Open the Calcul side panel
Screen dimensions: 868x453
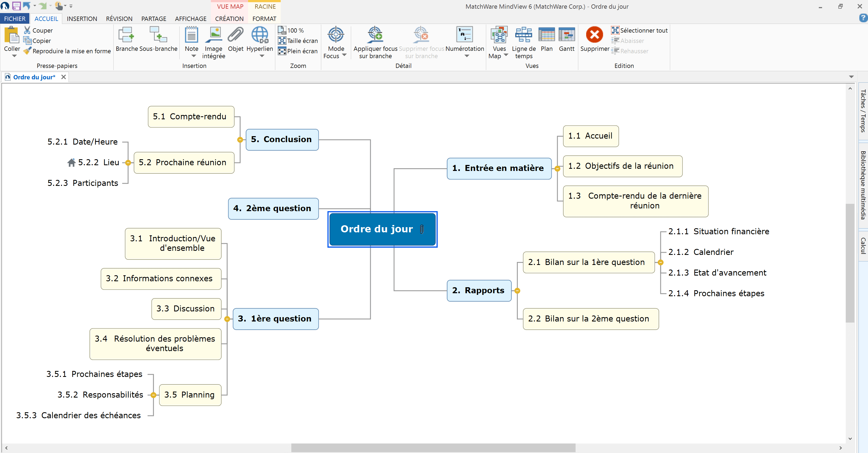point(863,246)
